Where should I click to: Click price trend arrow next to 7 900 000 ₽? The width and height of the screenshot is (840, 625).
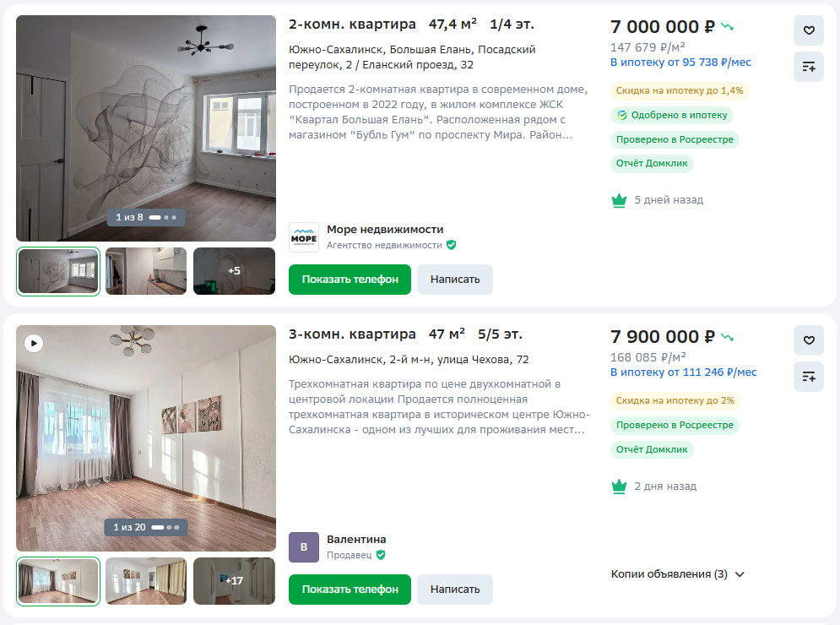pyautogui.click(x=728, y=337)
